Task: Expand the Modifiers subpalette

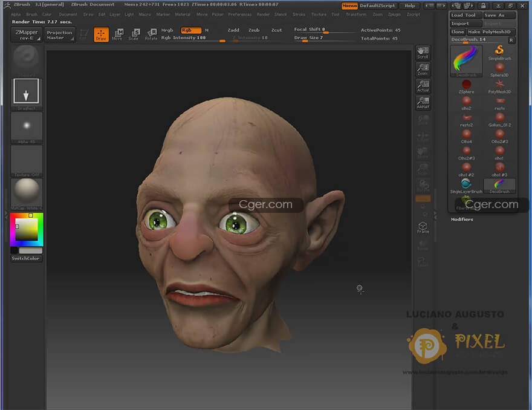Action: pyautogui.click(x=462, y=220)
